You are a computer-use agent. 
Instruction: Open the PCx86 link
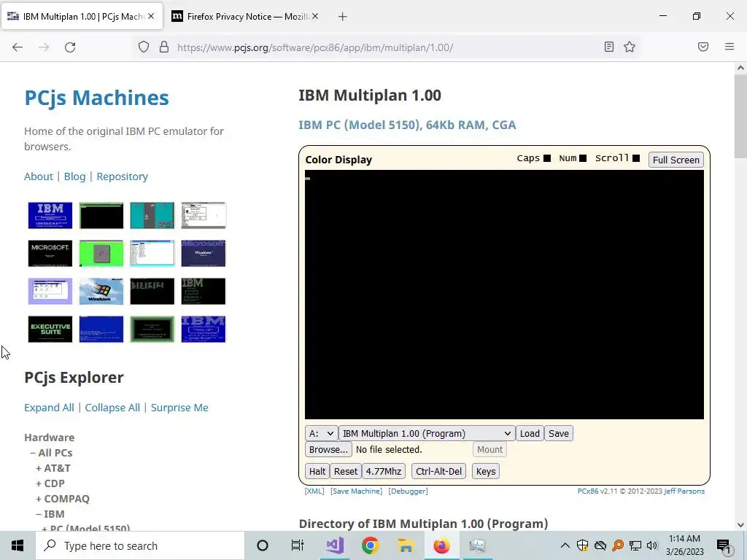(587, 491)
